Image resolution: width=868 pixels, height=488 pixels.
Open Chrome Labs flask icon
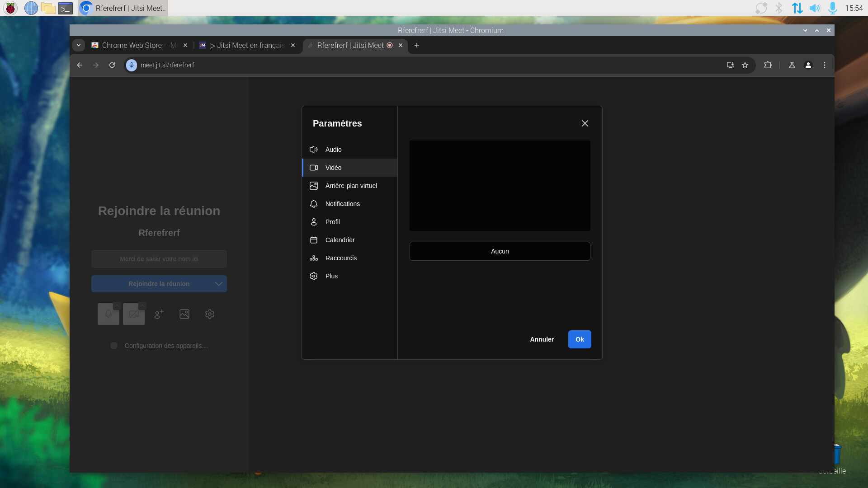pos(792,65)
